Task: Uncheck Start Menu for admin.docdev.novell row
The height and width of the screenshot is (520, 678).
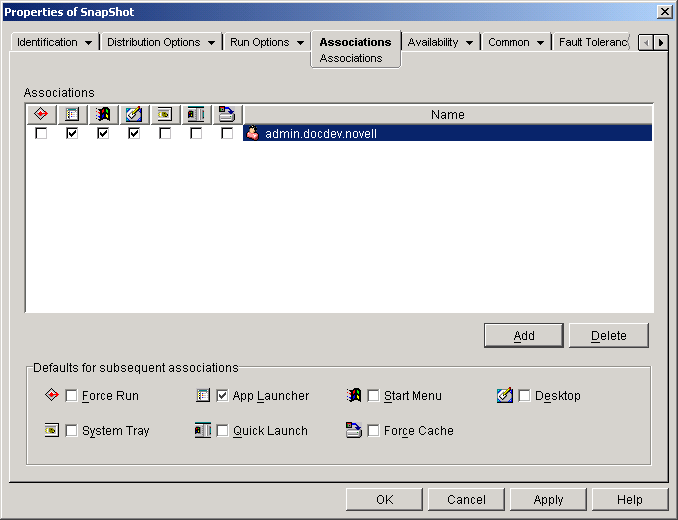Action: (103, 134)
